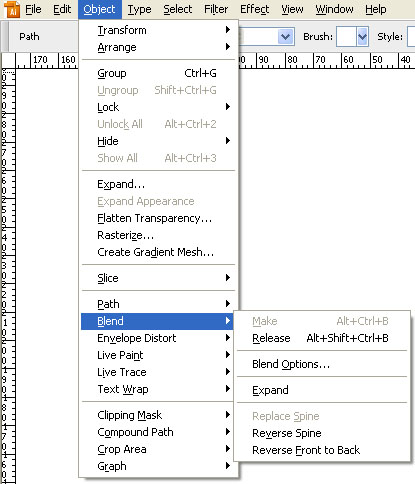Click the Style field
Image resolution: width=415 pixels, height=484 pixels.
pyautogui.click(x=411, y=36)
